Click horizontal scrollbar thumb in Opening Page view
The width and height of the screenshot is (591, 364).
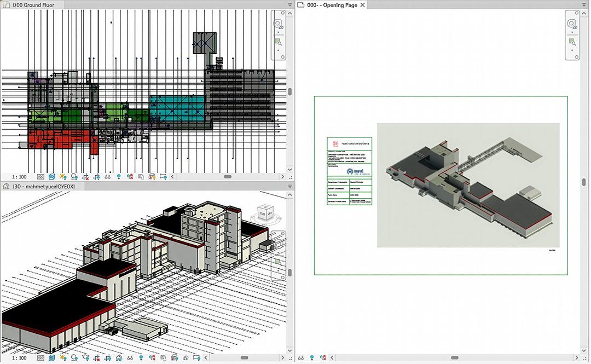click(x=454, y=358)
